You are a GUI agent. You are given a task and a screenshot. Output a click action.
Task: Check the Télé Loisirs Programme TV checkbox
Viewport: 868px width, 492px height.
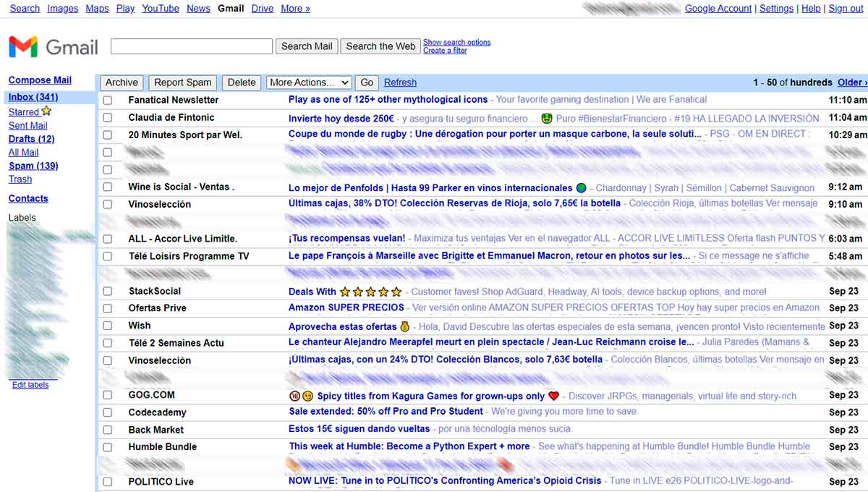[108, 256]
